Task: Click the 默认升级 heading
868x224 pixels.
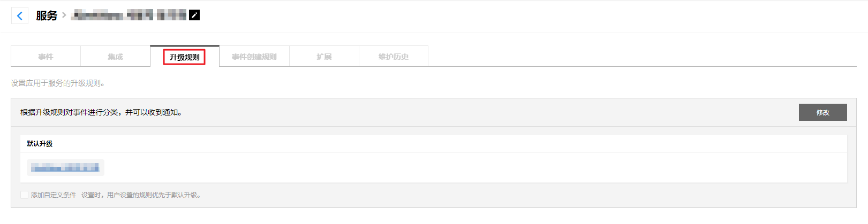Action: (x=40, y=144)
